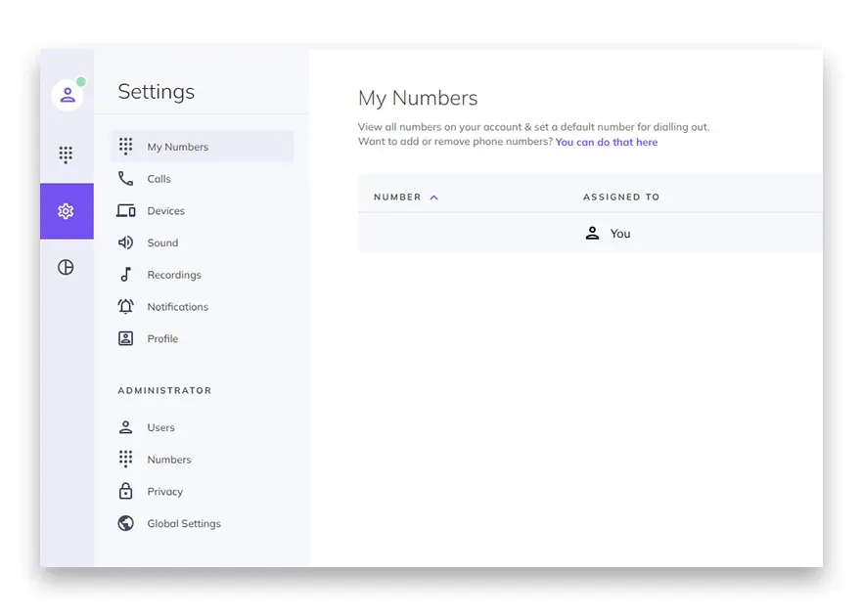
Task: Open My Numbers settings page
Action: point(202,147)
